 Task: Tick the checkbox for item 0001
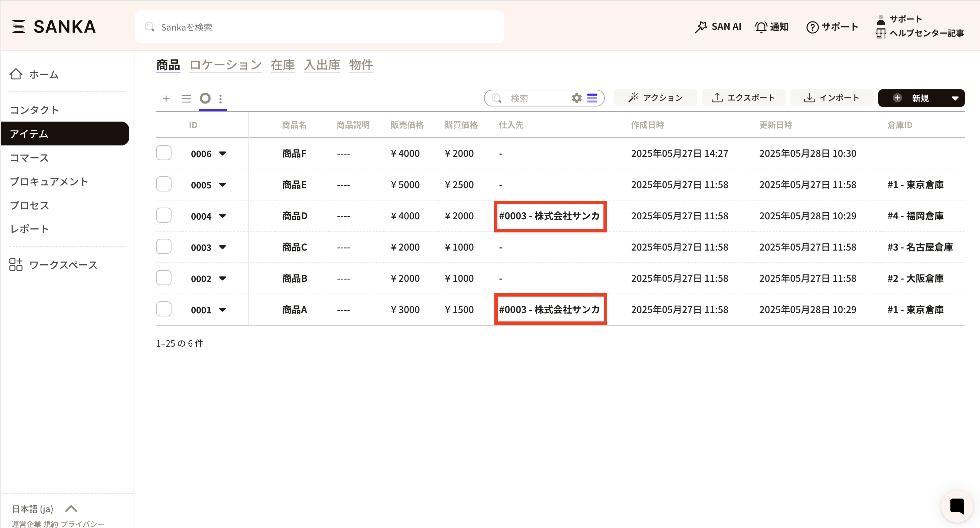click(163, 309)
